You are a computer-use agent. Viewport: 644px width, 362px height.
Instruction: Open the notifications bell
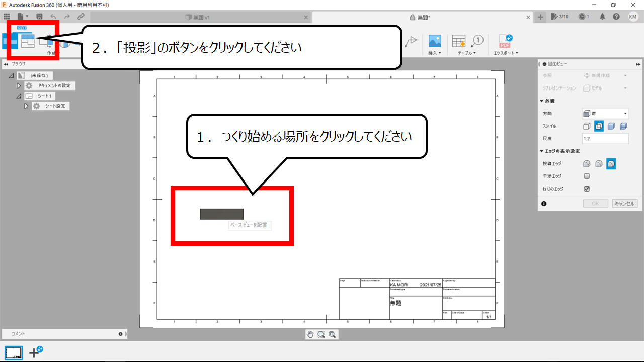click(602, 17)
